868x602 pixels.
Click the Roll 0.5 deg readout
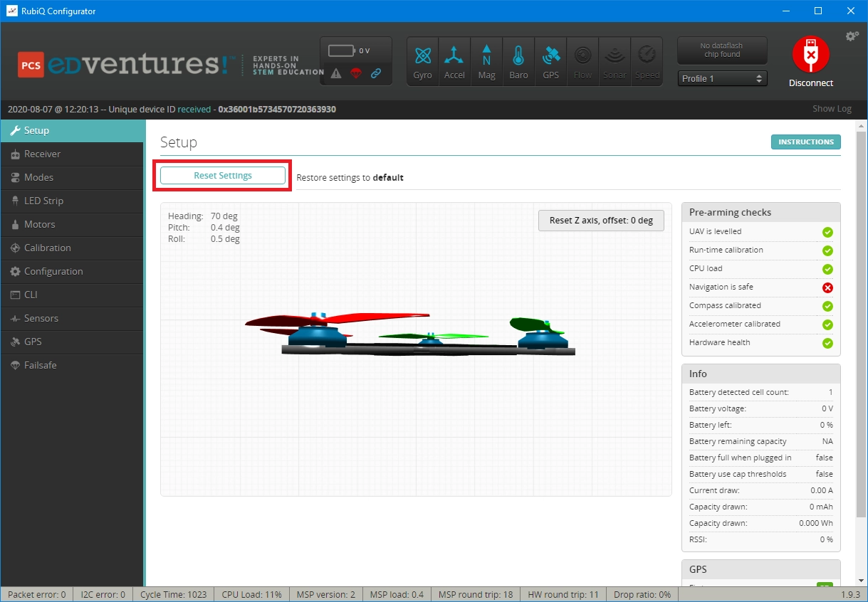(x=204, y=239)
